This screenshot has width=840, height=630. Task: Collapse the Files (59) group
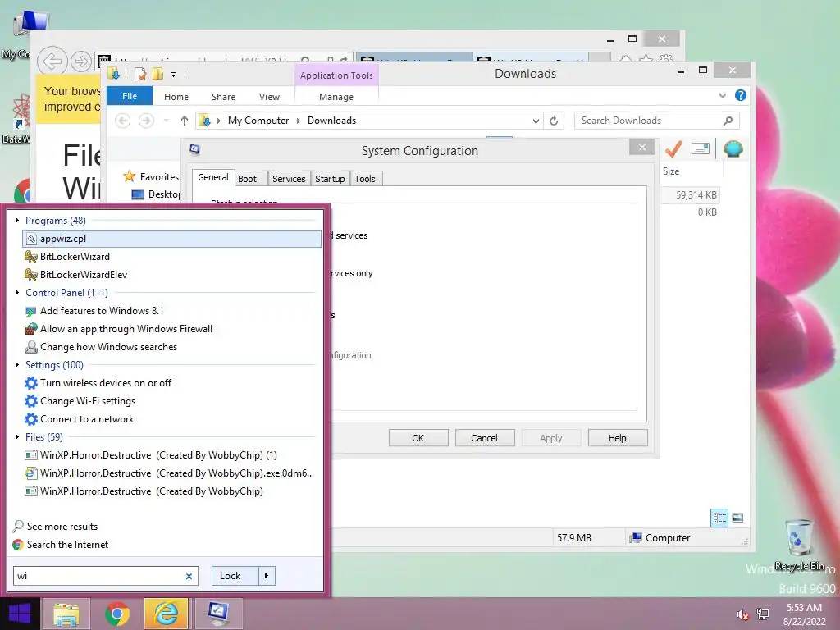click(x=17, y=437)
